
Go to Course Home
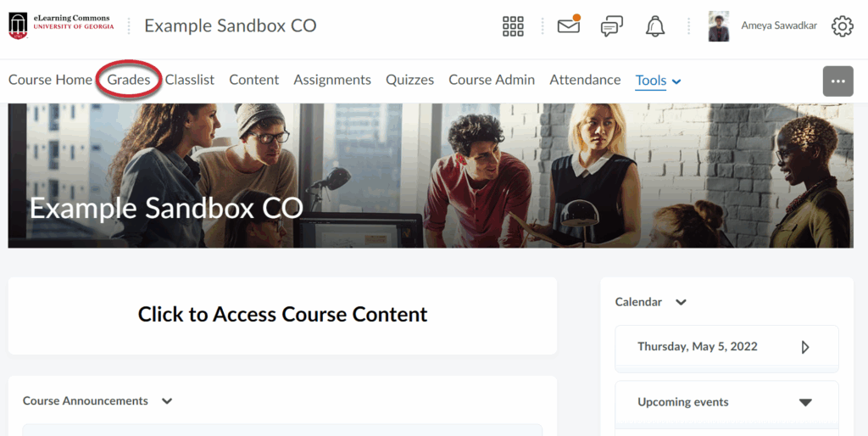pyautogui.click(x=50, y=80)
